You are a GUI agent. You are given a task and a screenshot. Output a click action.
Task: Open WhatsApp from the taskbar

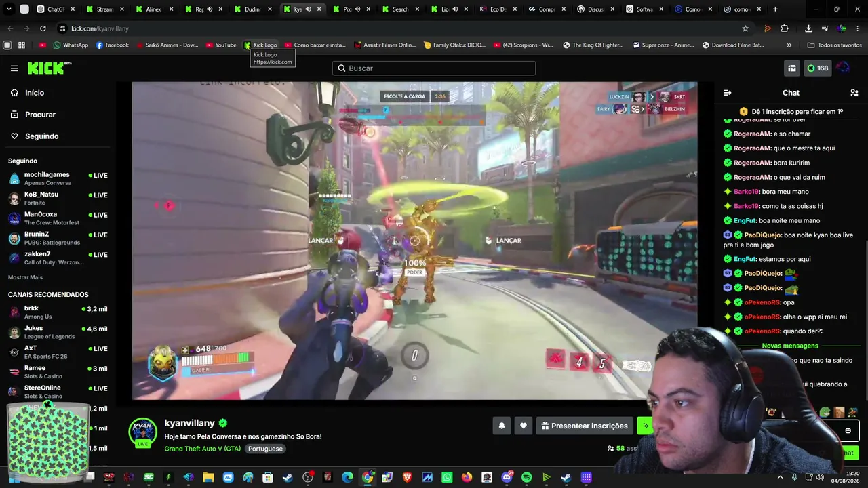(447, 477)
